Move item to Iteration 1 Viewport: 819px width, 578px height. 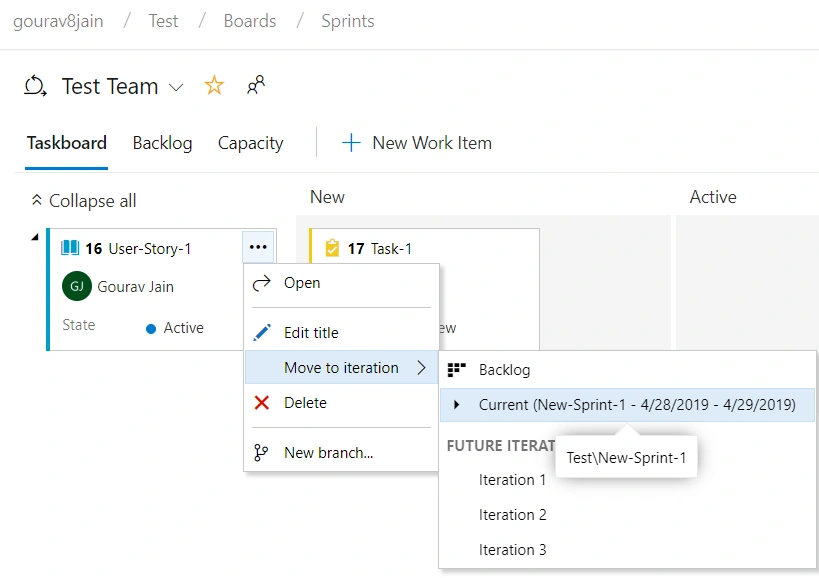pyautogui.click(x=512, y=480)
